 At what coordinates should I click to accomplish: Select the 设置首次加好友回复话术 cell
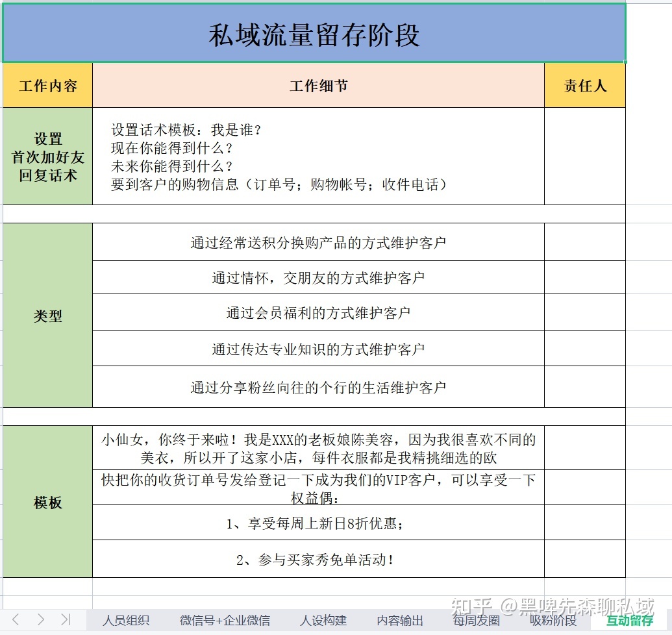48,156
